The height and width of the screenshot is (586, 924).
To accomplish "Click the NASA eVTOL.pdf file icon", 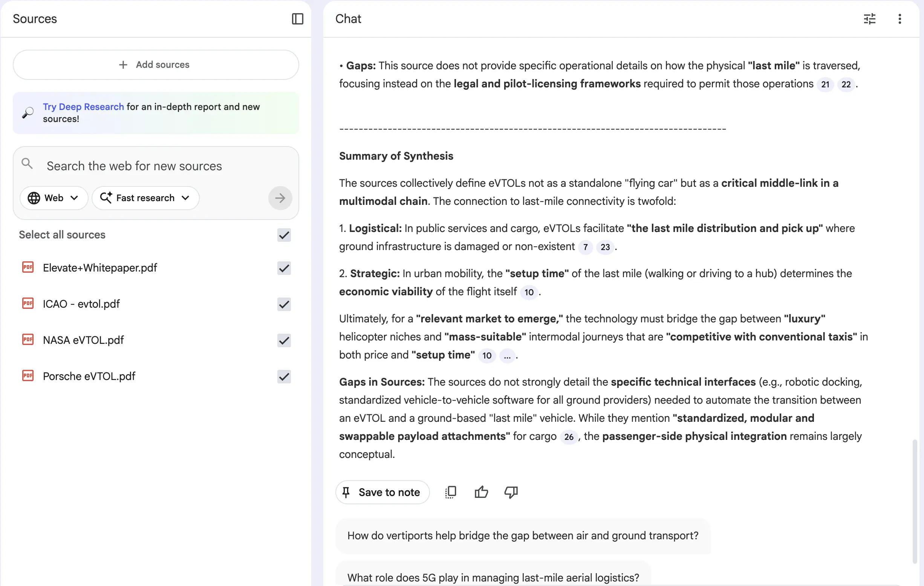I will (28, 340).
